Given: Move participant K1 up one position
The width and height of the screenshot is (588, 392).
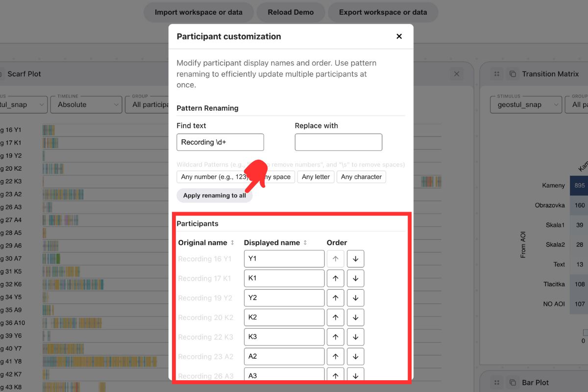Looking at the screenshot, I should [x=336, y=278].
